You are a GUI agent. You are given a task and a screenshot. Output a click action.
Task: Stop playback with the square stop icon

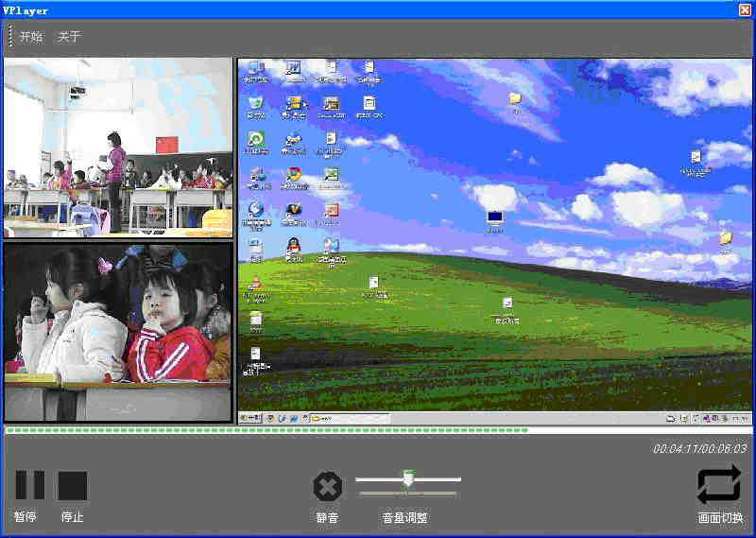coord(73,485)
